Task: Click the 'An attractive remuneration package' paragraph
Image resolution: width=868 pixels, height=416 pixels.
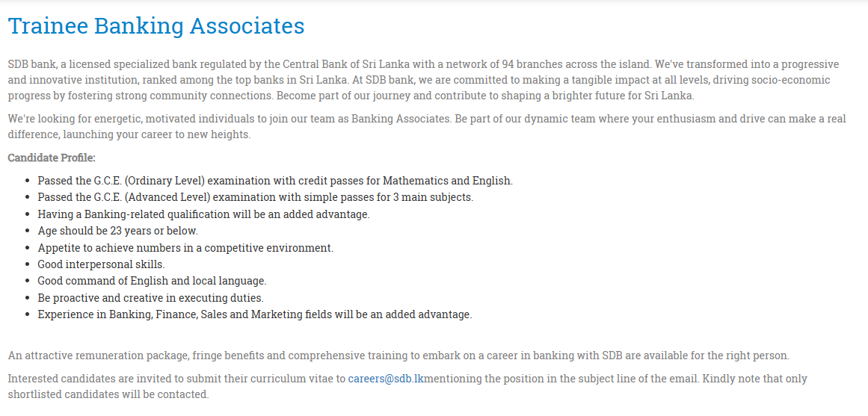Action: pos(398,356)
